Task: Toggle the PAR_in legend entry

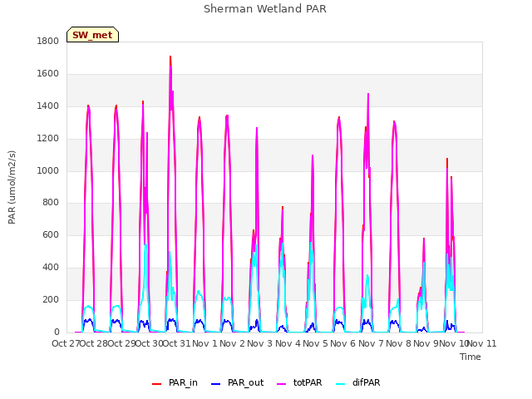Action: pyautogui.click(x=175, y=382)
